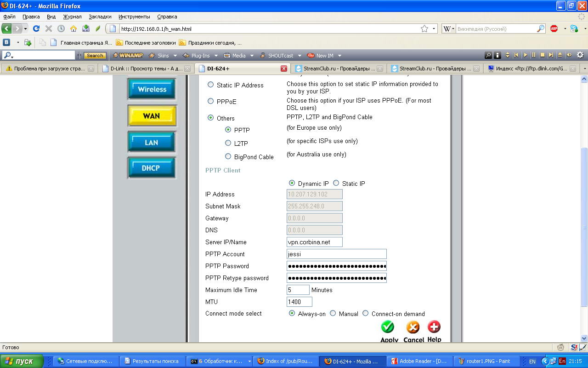
Task: Skip to next track in Winamp toolbar
Action: pos(551,55)
